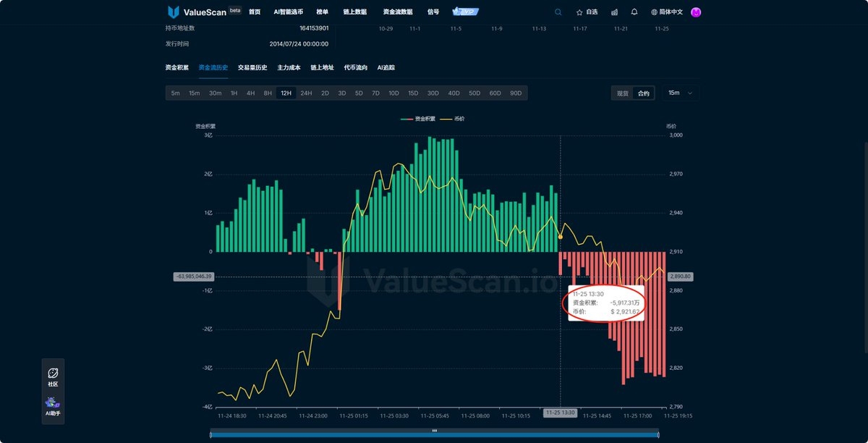Click left handle of chart zoom slider
Screen dimensions: 868x443
pyautogui.click(x=210, y=434)
